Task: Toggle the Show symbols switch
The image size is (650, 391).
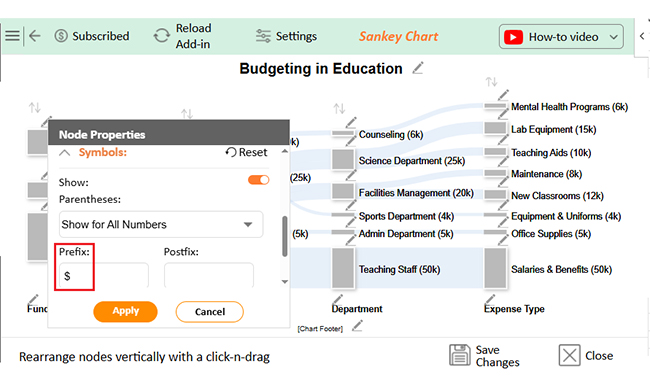Action: 259,180
